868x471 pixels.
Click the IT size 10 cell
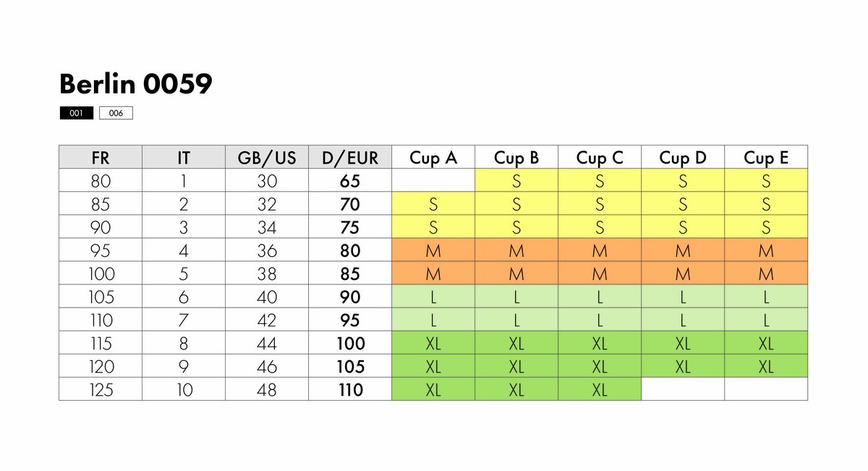click(184, 389)
